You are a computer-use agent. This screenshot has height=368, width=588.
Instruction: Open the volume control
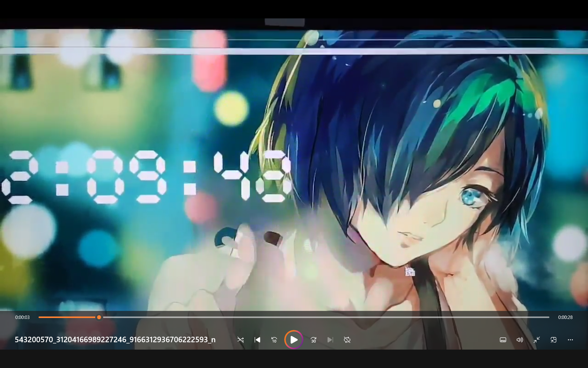tap(520, 340)
